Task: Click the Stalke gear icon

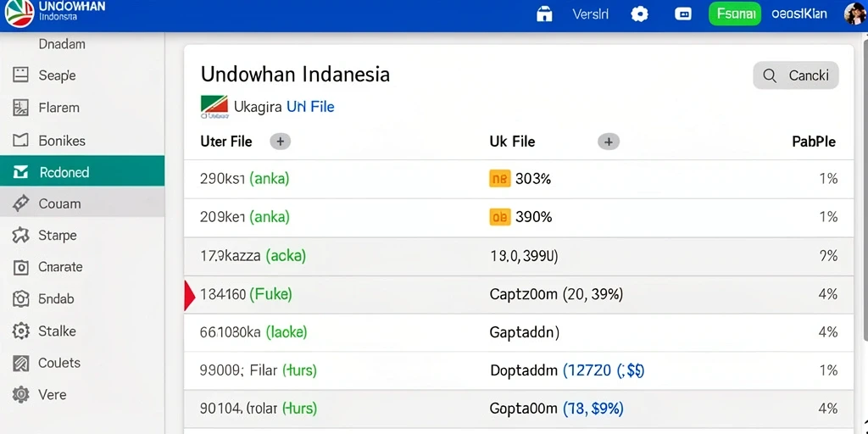Action: click(x=20, y=331)
